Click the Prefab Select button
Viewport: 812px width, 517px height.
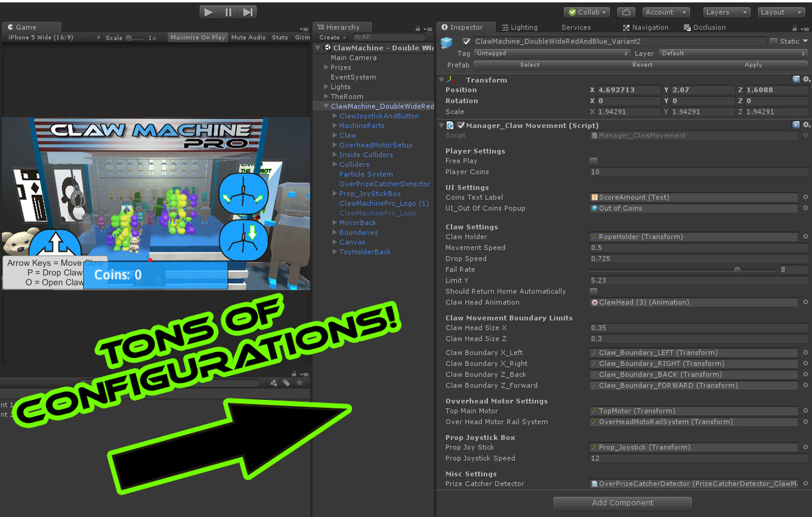530,65
